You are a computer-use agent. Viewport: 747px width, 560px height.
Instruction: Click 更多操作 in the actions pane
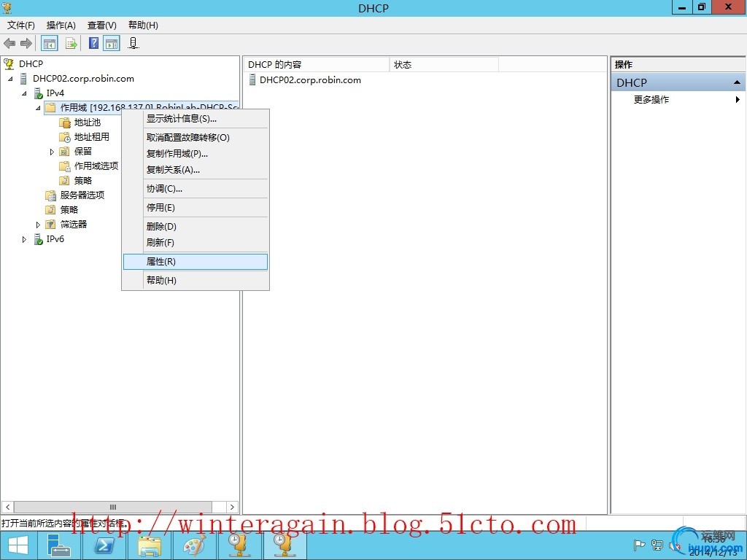(651, 99)
